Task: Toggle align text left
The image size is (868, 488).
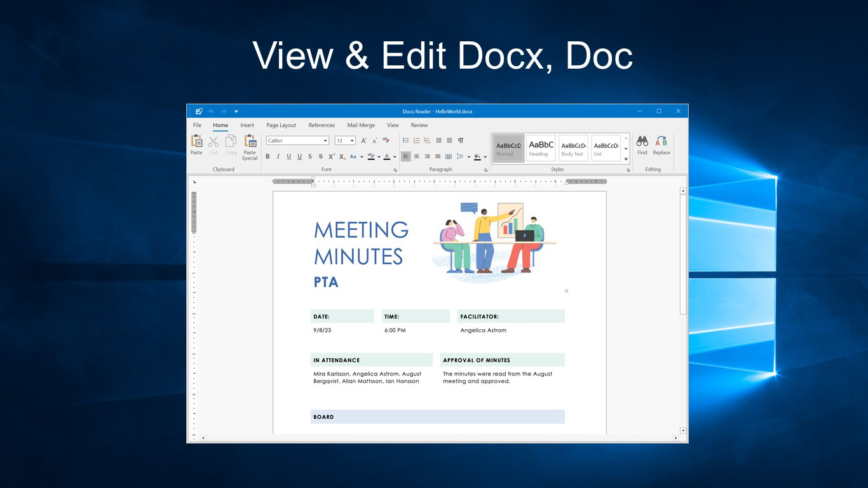Action: pyautogui.click(x=406, y=156)
